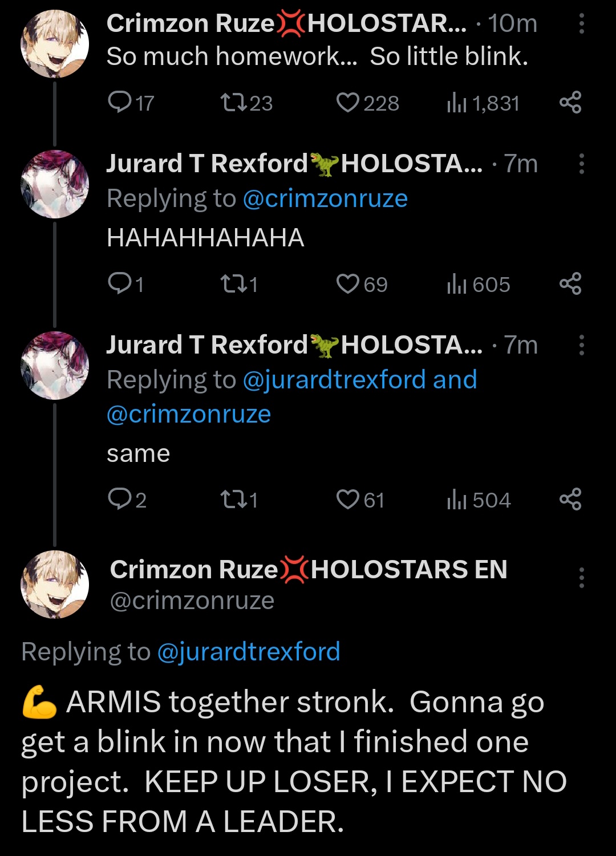This screenshot has height=856, width=616.
Task: Reply to the homework tweet with 17 replies
Action: [x=120, y=103]
